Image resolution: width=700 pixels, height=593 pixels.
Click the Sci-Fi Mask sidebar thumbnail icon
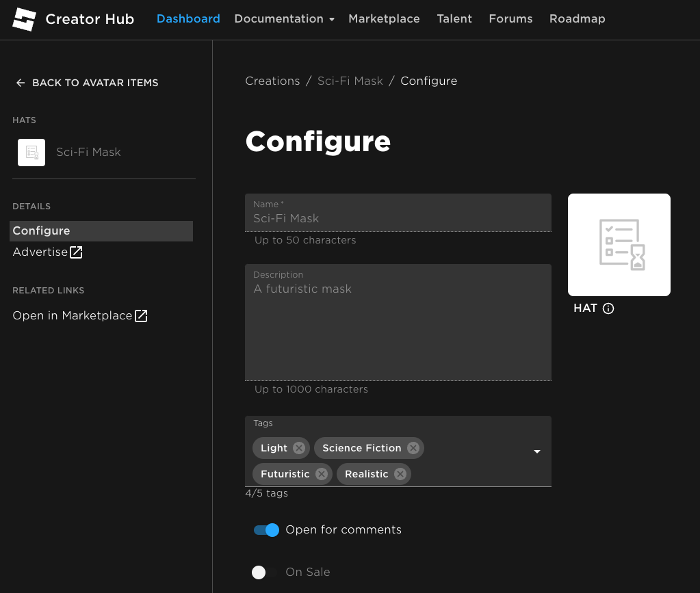click(31, 153)
